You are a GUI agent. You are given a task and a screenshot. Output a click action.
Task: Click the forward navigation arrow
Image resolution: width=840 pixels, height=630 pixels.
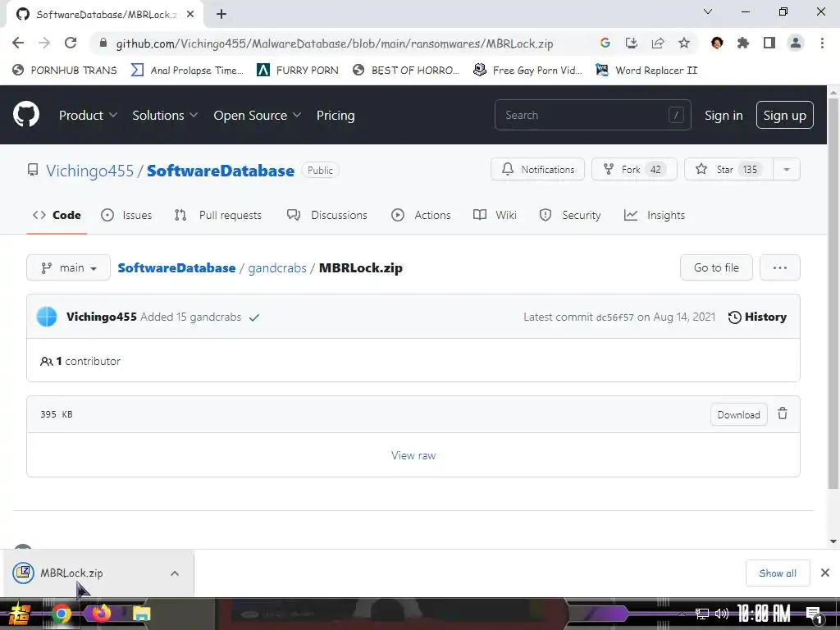[44, 43]
